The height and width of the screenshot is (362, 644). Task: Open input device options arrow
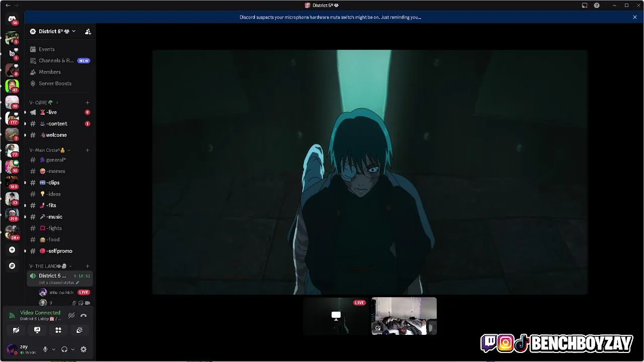click(x=53, y=349)
